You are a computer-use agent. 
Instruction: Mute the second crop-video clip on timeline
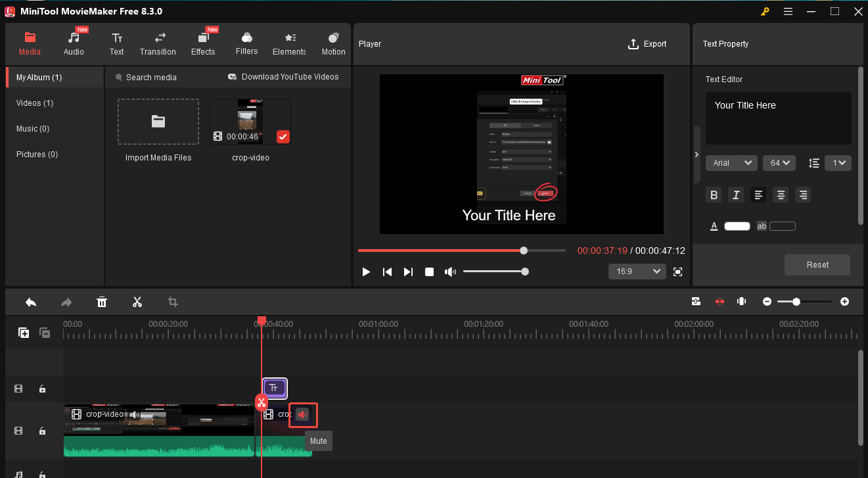coord(302,415)
